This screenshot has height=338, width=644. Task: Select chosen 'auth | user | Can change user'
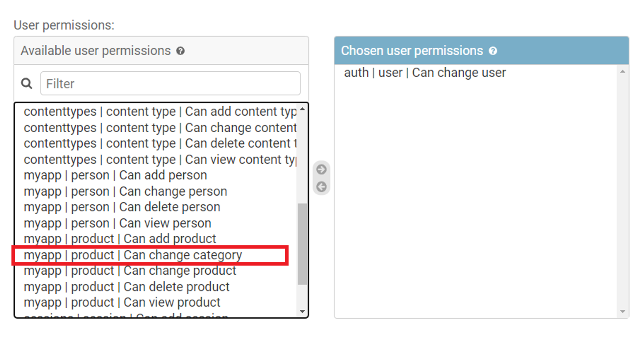coord(425,73)
